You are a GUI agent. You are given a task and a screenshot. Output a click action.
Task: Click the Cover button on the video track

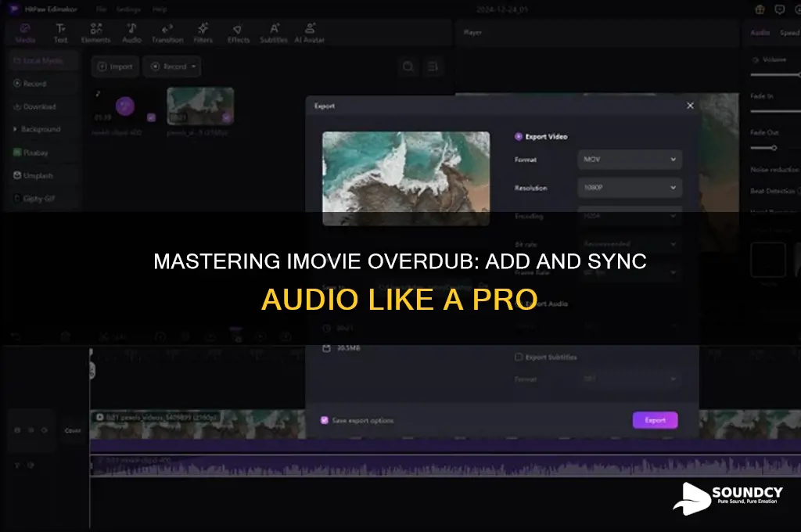coord(73,430)
